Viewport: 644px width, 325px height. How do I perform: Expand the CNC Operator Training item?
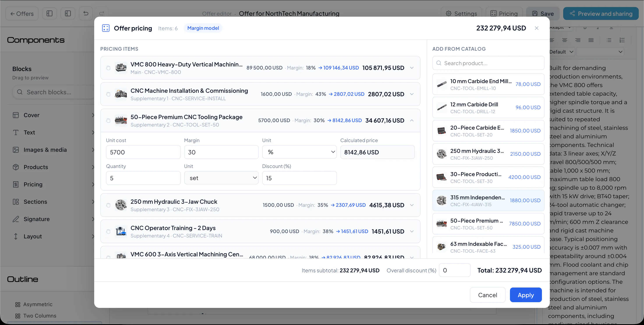tap(412, 231)
